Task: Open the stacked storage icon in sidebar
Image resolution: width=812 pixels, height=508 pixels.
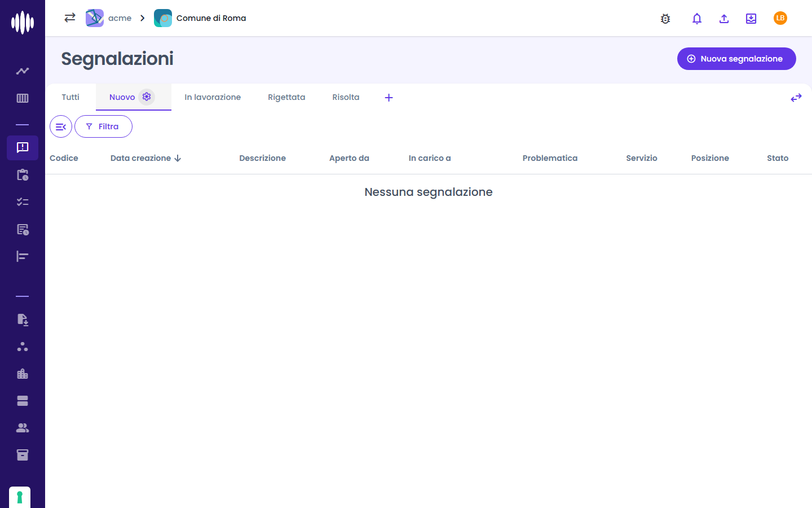Action: (23, 401)
